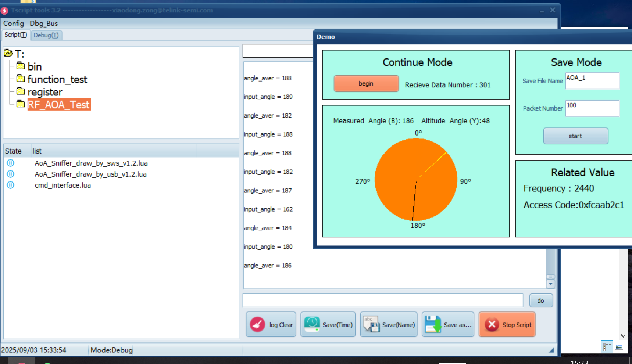The image size is (632, 364).
Task: Click the 2025/09/03 timestamp in status bar
Action: pos(33,350)
